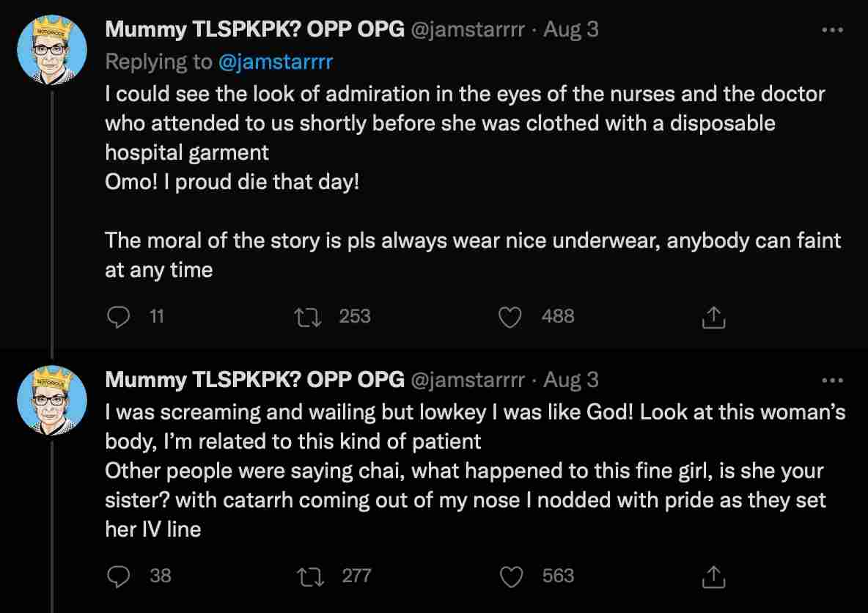Open first tweet's author name Mummy TLSPKPK

pos(254,29)
